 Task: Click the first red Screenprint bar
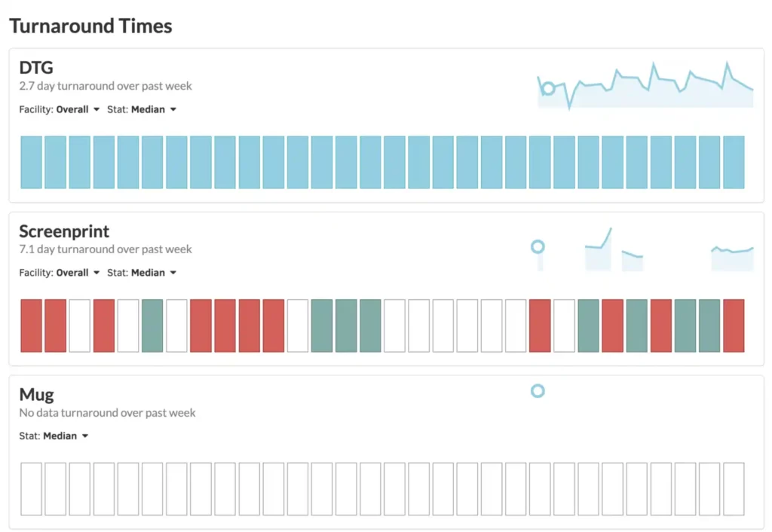[31, 326]
